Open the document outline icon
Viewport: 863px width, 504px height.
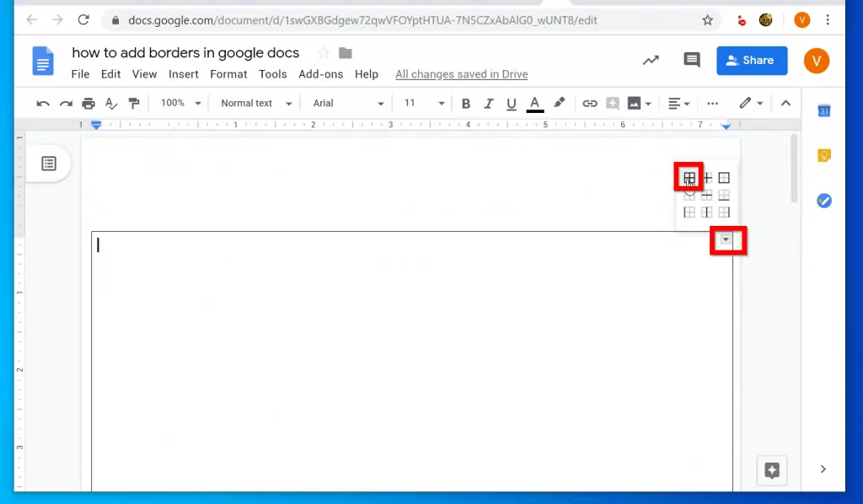coord(49,164)
